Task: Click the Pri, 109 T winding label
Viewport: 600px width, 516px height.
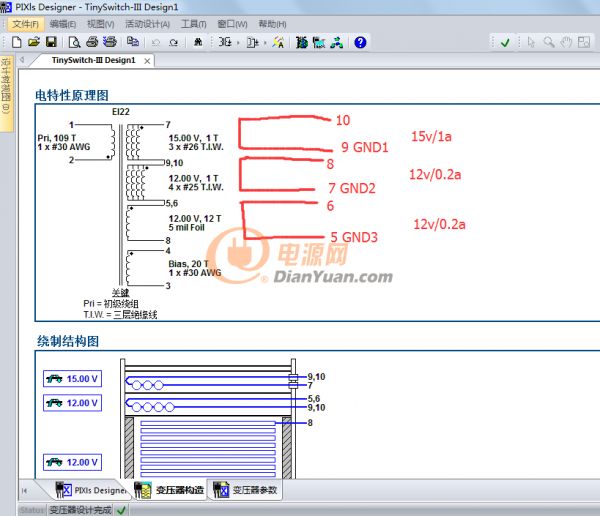Action: [x=57, y=138]
